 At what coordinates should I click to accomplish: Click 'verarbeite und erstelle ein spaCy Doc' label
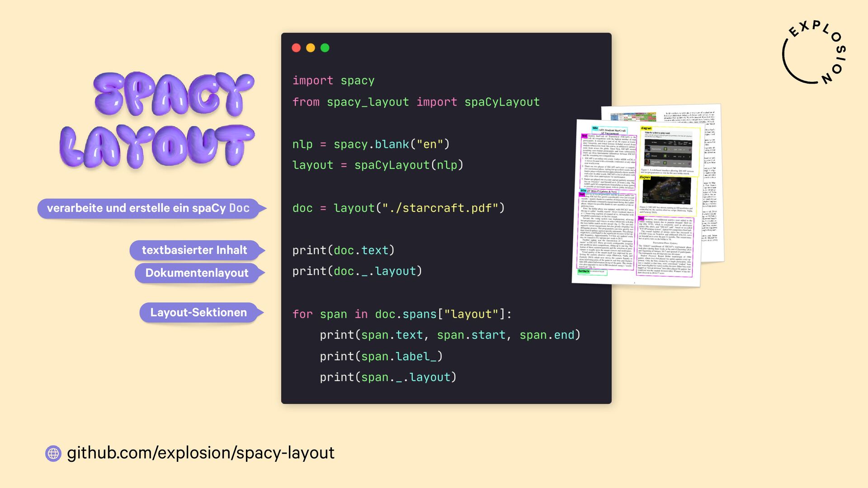[148, 208]
